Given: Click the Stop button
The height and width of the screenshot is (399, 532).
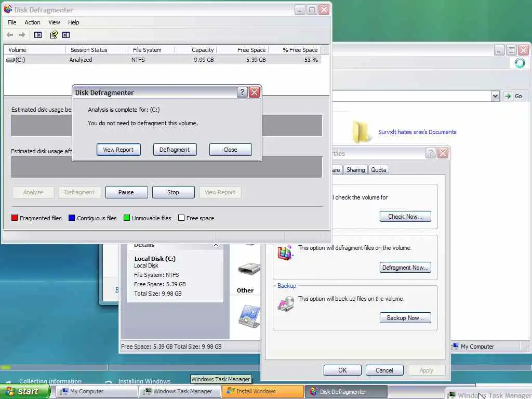Looking at the screenshot, I should [x=173, y=192].
